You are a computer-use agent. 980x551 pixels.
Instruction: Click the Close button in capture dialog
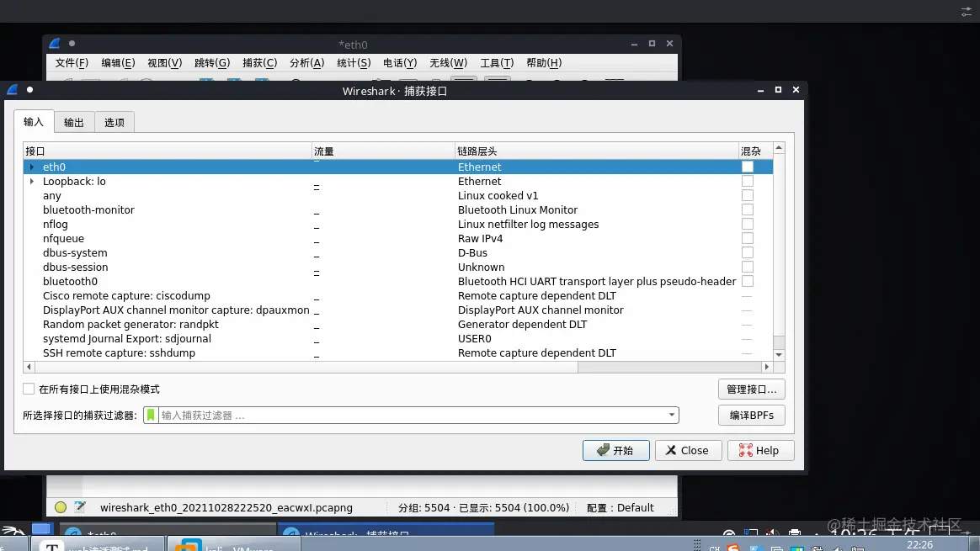(688, 450)
